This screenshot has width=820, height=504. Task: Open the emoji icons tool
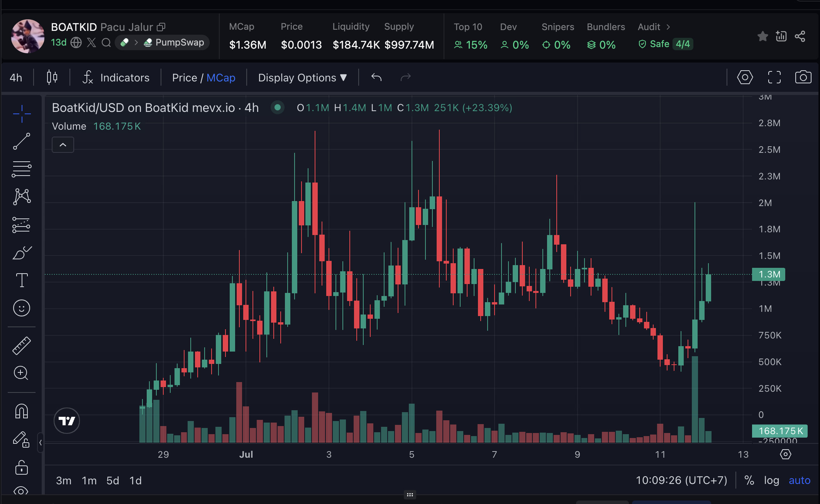22,308
